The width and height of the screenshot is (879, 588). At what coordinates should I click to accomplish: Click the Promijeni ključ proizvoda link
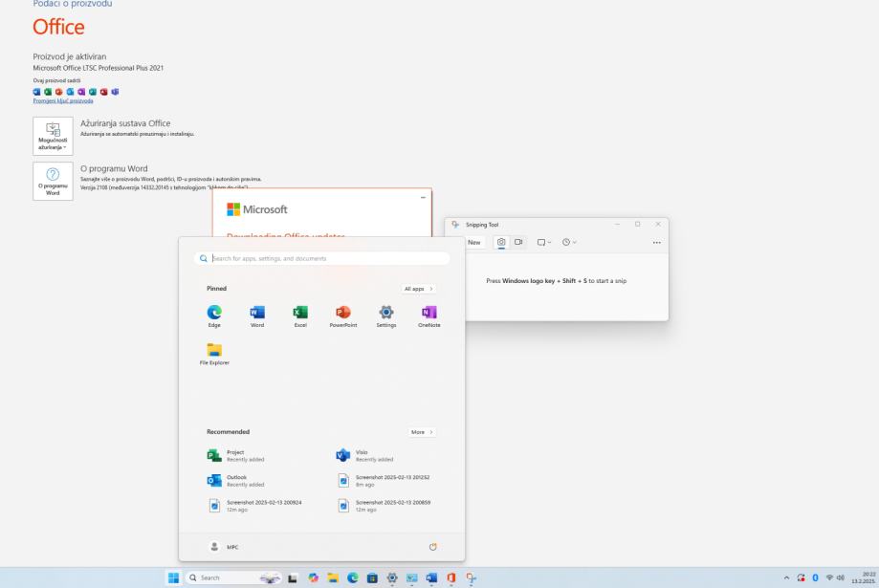tap(63, 101)
